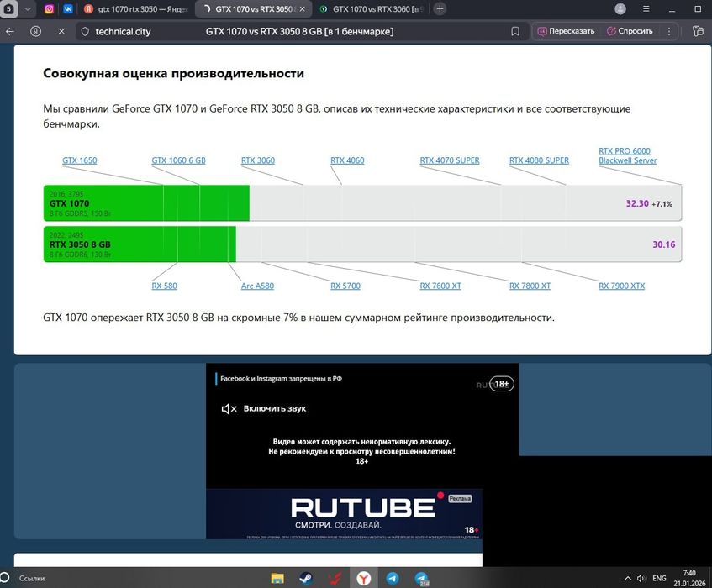
Task: Open File Explorer from taskbar
Action: (277, 578)
